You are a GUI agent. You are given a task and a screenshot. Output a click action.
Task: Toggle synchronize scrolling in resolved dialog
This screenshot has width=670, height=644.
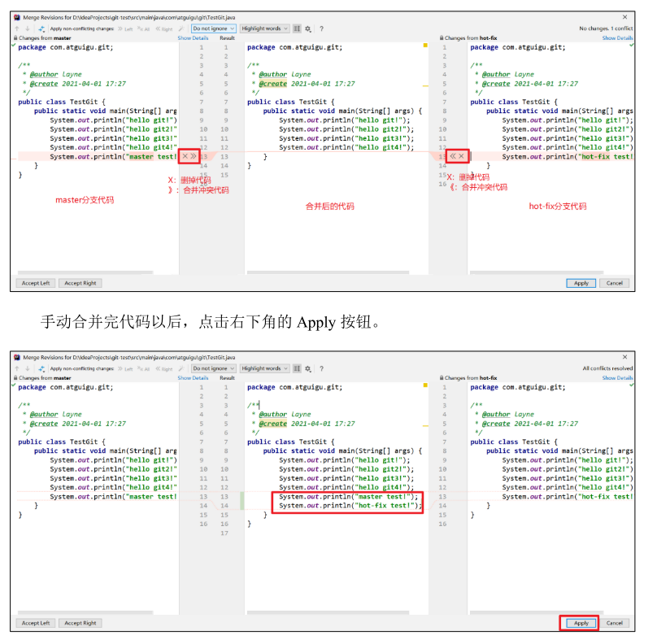(x=297, y=368)
